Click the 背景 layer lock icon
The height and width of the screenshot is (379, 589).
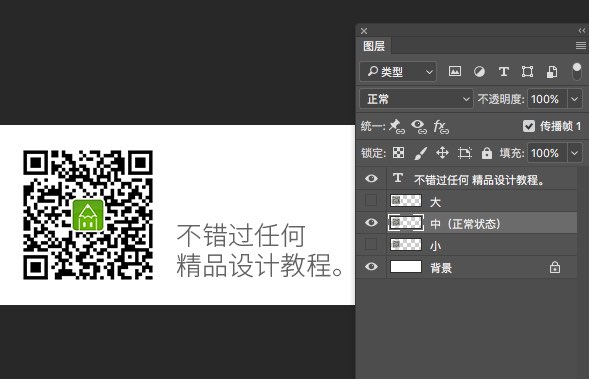tap(555, 267)
